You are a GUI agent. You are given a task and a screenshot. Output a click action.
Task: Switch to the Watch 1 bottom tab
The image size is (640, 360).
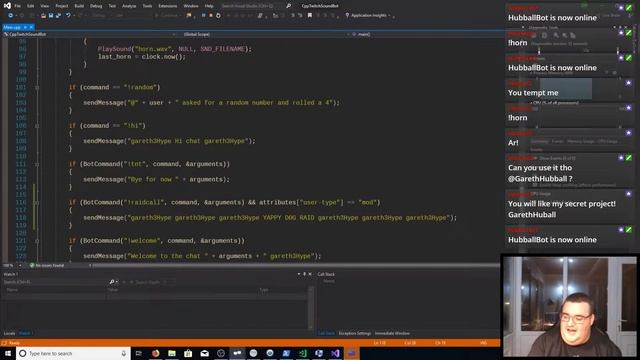tap(25, 333)
